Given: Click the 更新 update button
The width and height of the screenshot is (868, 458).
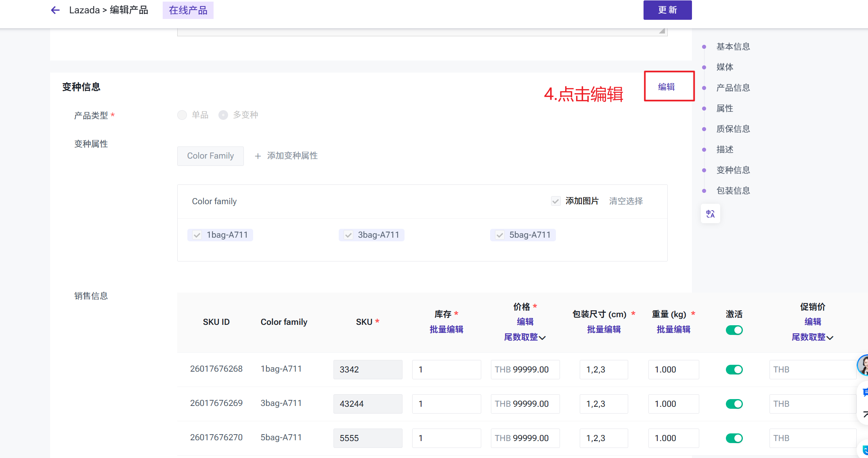Looking at the screenshot, I should [x=667, y=10].
